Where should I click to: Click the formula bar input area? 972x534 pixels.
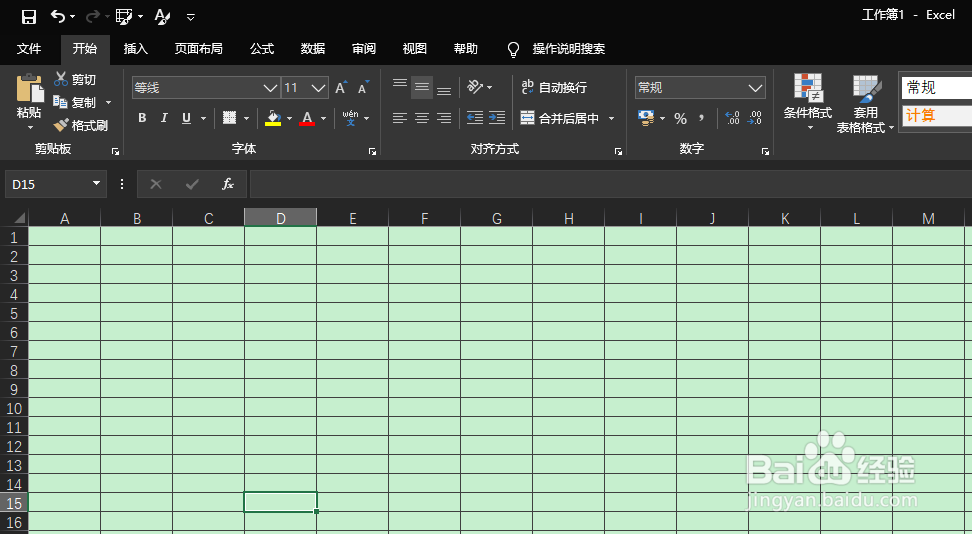click(611, 184)
